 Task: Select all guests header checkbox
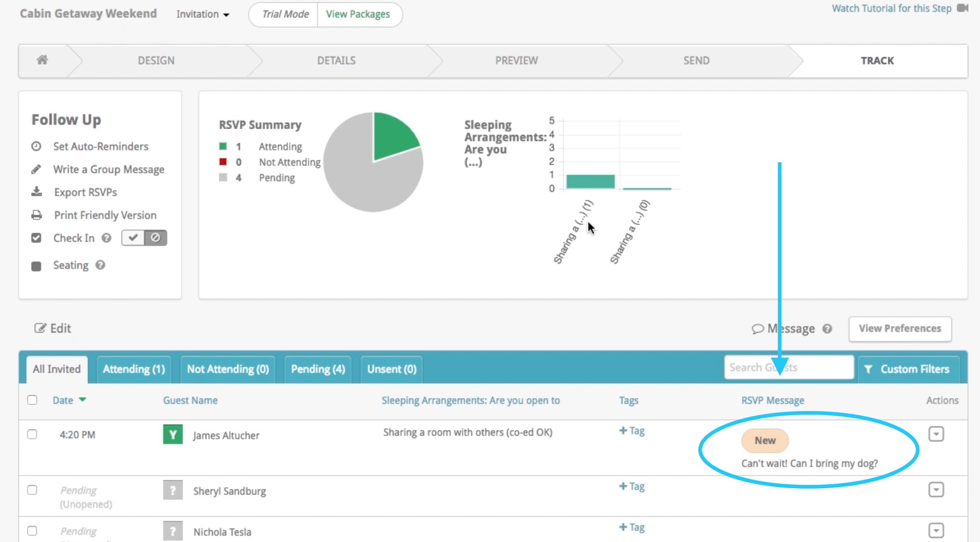click(32, 400)
